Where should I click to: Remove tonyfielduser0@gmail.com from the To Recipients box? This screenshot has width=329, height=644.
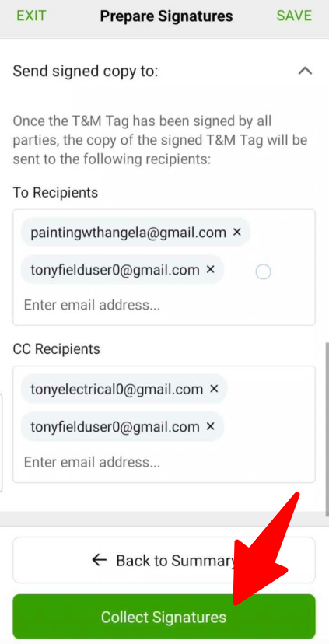pyautogui.click(x=210, y=270)
